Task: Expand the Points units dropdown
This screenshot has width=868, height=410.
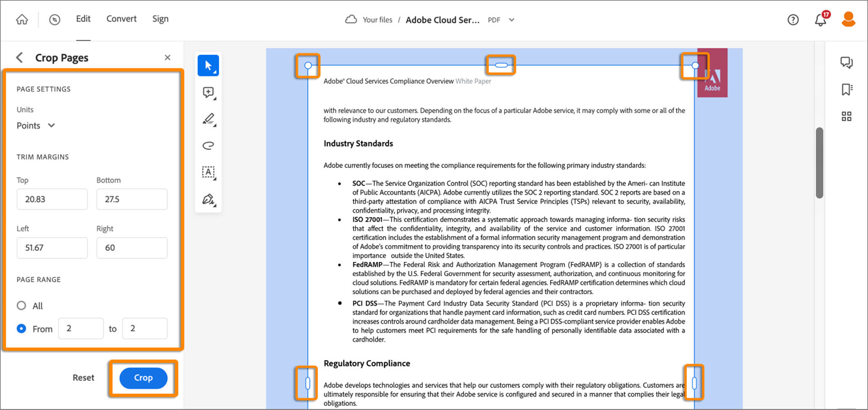Action: [36, 125]
